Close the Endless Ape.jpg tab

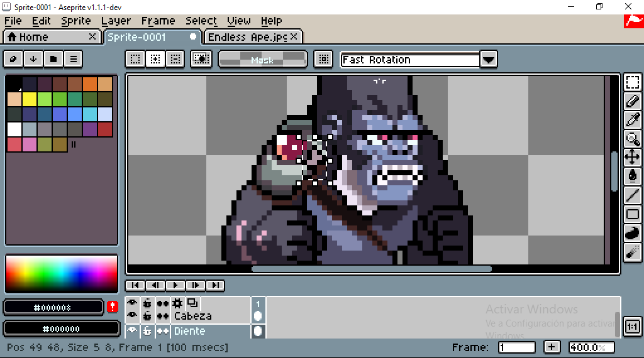click(294, 36)
